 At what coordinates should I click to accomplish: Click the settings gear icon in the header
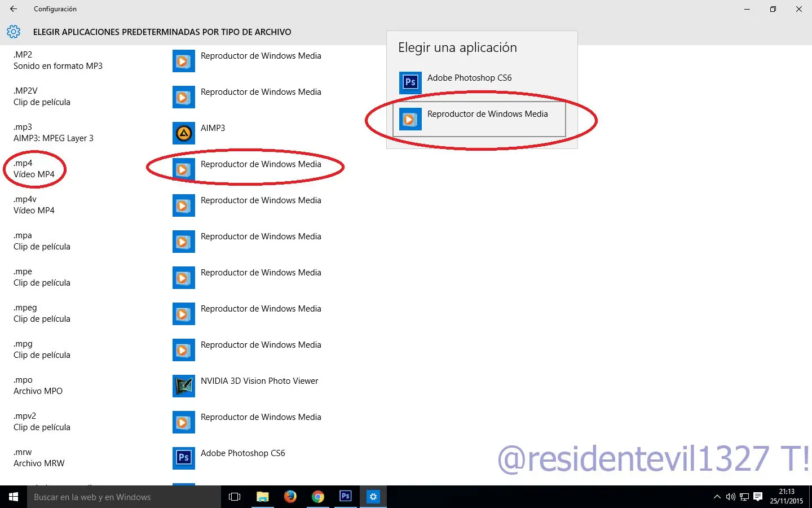tap(14, 32)
